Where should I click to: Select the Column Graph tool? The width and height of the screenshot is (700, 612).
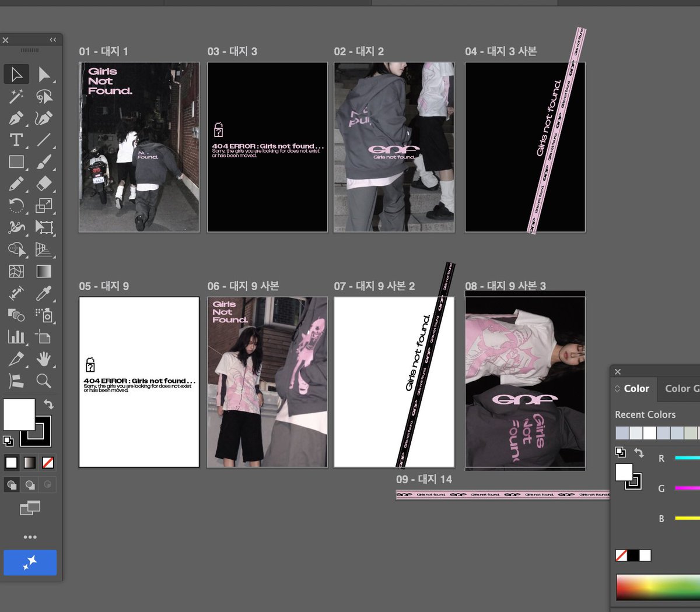(16, 337)
